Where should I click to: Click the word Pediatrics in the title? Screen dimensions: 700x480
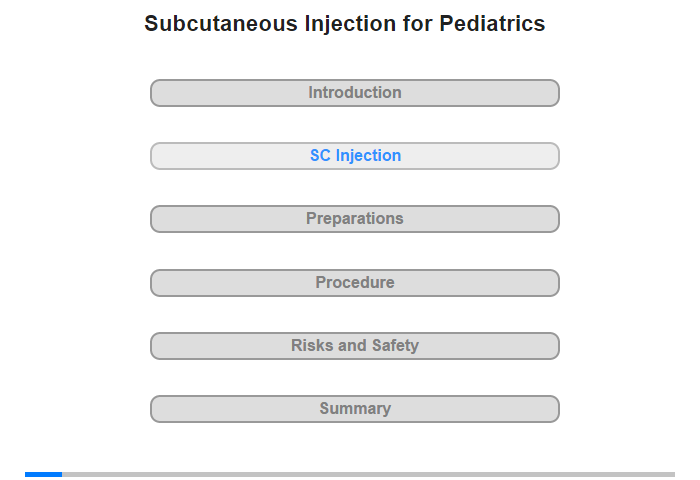point(492,24)
